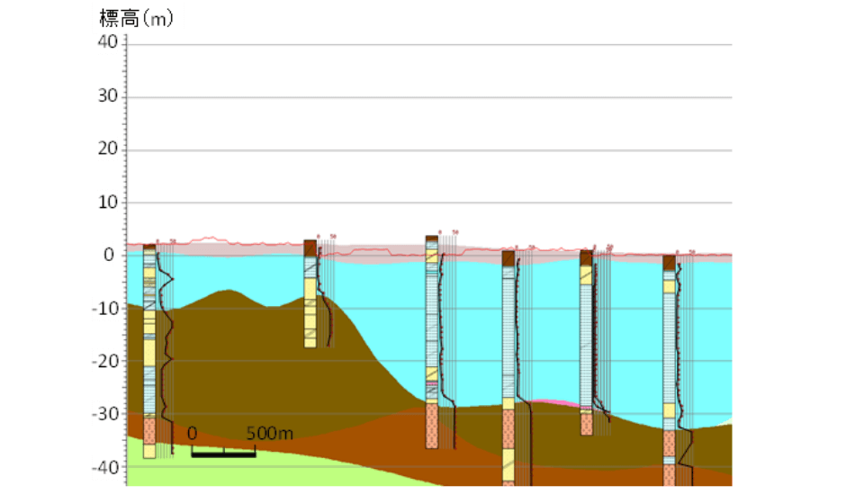Screen dimensions: 864x504
Task: Click the 10 elevation label
Action: coord(107,202)
